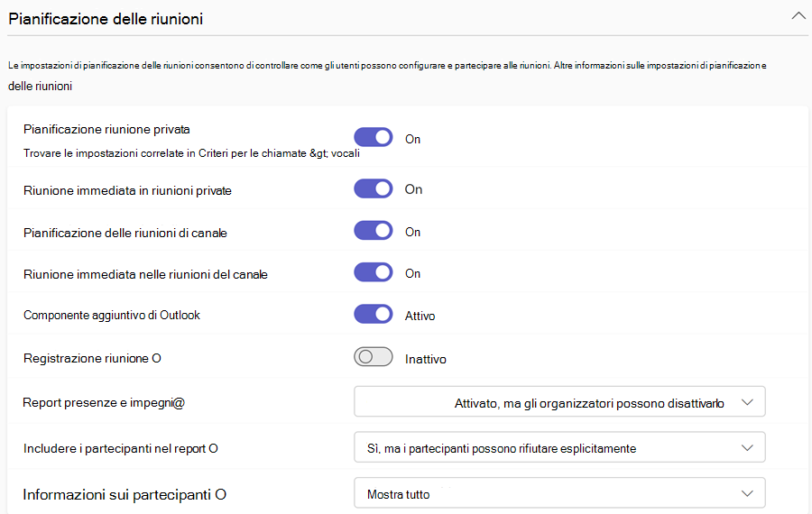Open Informazioni sui partecipanti dropdown
This screenshot has width=812, height=514.
[559, 492]
